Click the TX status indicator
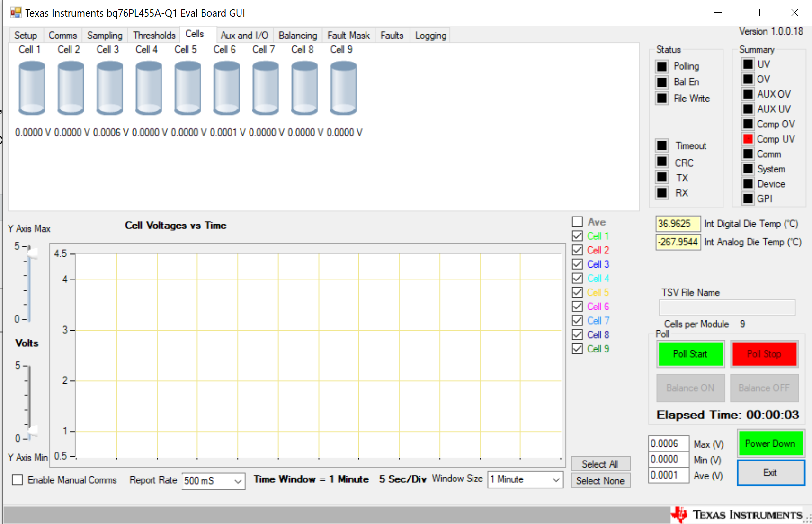The width and height of the screenshot is (812, 524). [x=662, y=177]
